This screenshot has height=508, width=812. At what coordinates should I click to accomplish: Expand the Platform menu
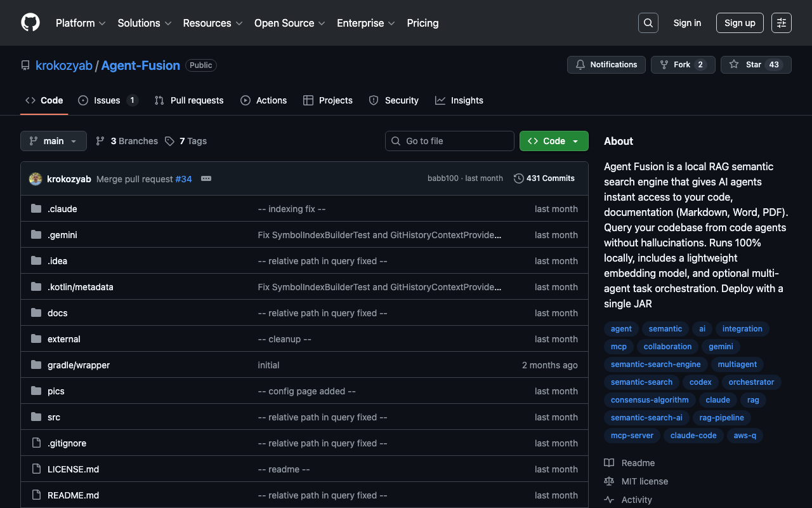(x=81, y=23)
